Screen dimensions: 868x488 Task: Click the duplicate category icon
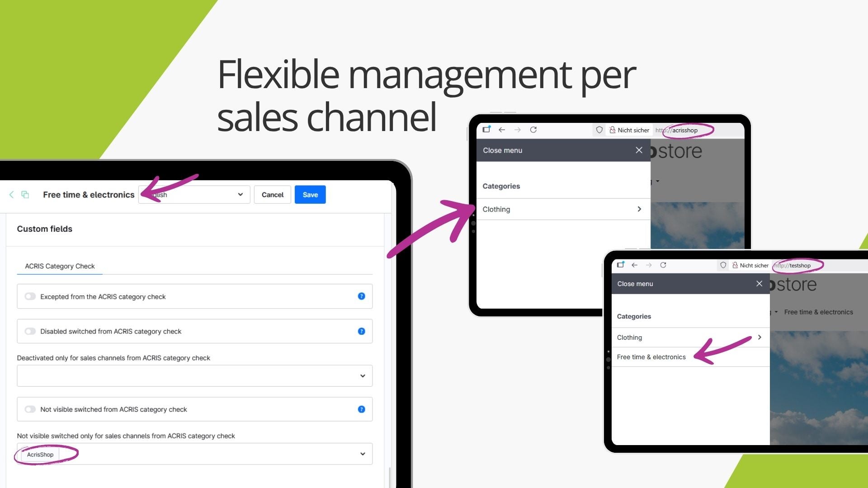coord(25,195)
